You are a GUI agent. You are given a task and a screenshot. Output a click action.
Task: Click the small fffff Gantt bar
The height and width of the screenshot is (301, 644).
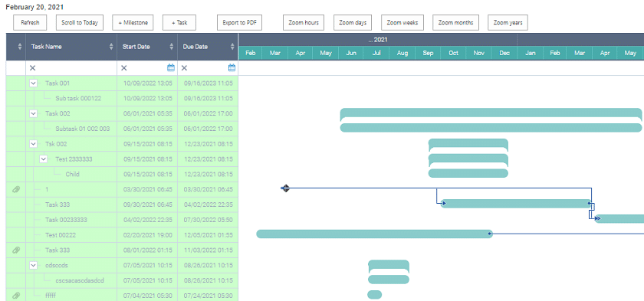click(x=375, y=294)
